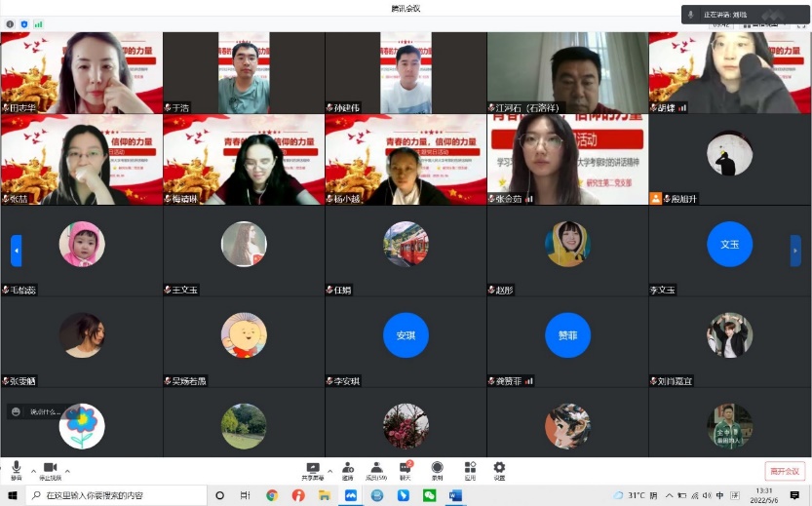Toggle Stop Video (停止视频) camera button
Viewport: 812px width, 506px height.
tap(50, 471)
